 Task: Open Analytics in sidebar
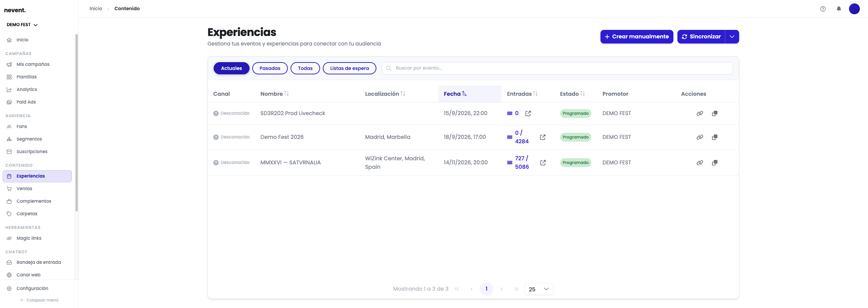37,89
